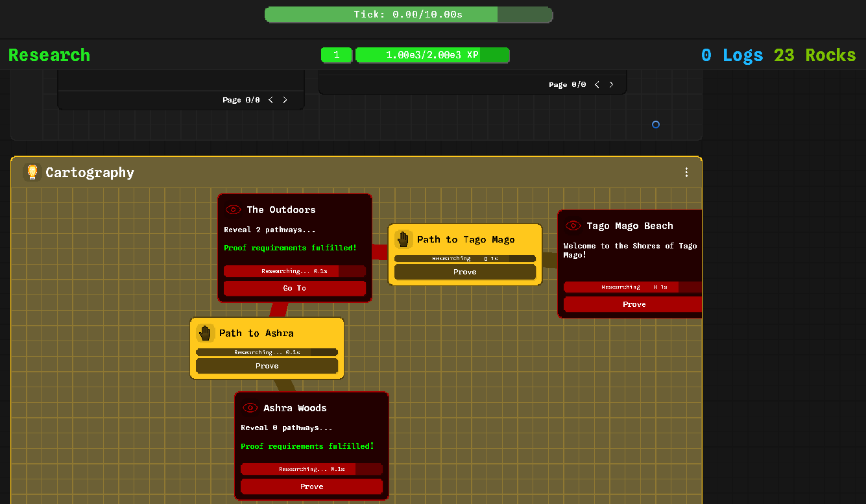Click the hand icon on Path to Tago Mago

(x=403, y=239)
